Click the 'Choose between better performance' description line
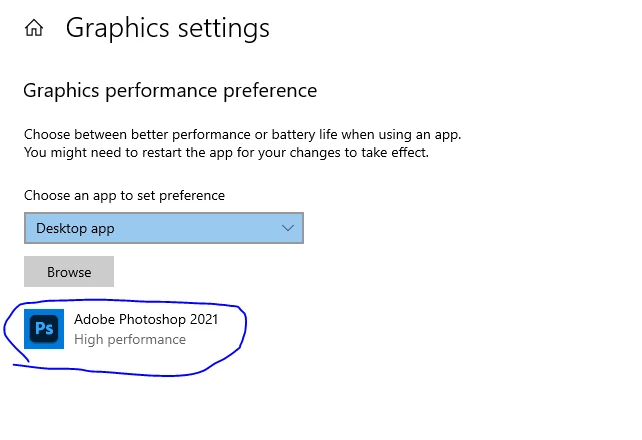 [x=242, y=135]
